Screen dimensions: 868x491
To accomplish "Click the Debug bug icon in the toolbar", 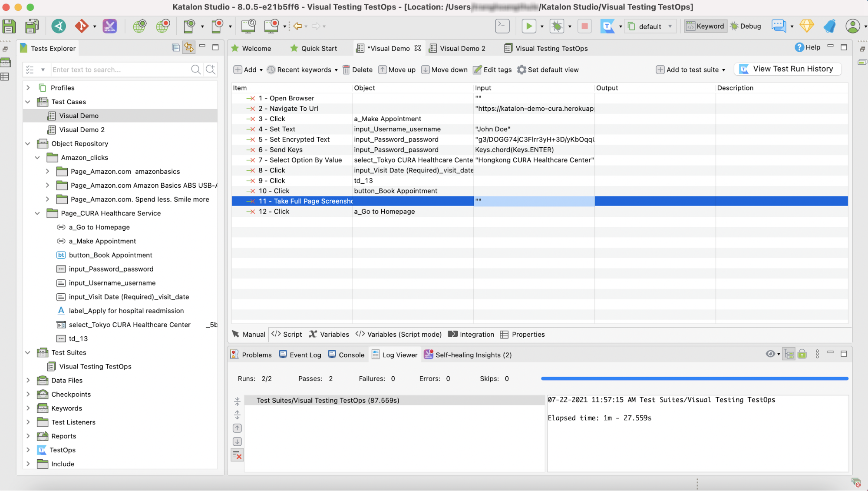I will tap(557, 26).
